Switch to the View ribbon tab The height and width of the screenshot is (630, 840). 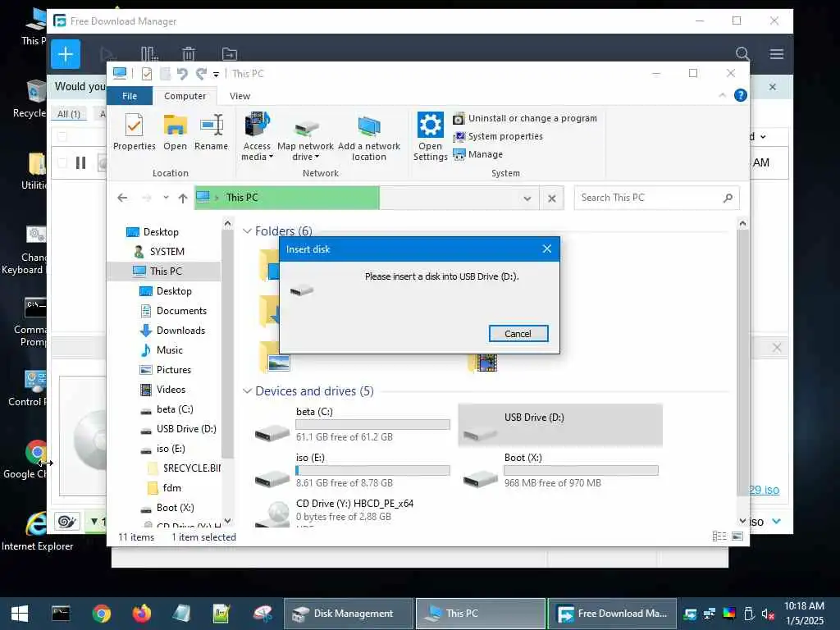tap(240, 96)
